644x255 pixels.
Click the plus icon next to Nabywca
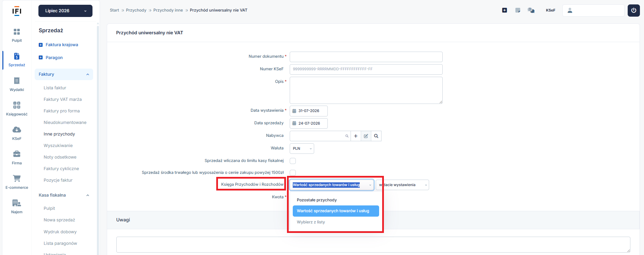356,136
